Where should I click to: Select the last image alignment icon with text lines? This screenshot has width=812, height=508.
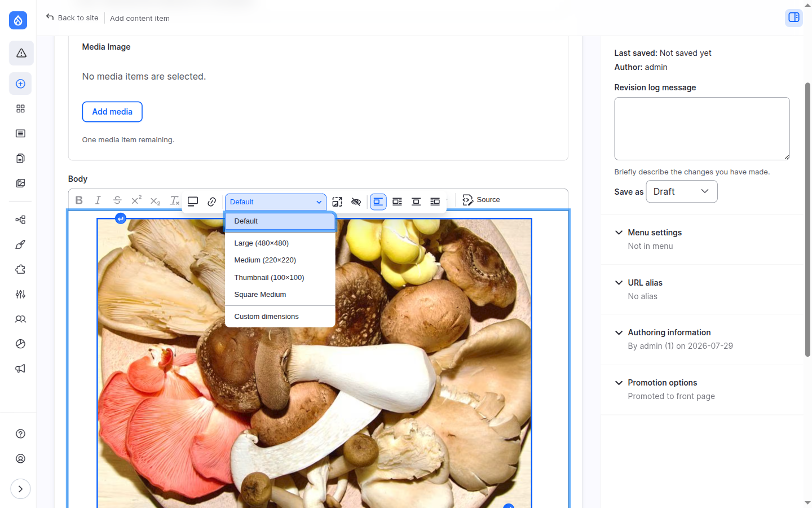[x=435, y=202]
